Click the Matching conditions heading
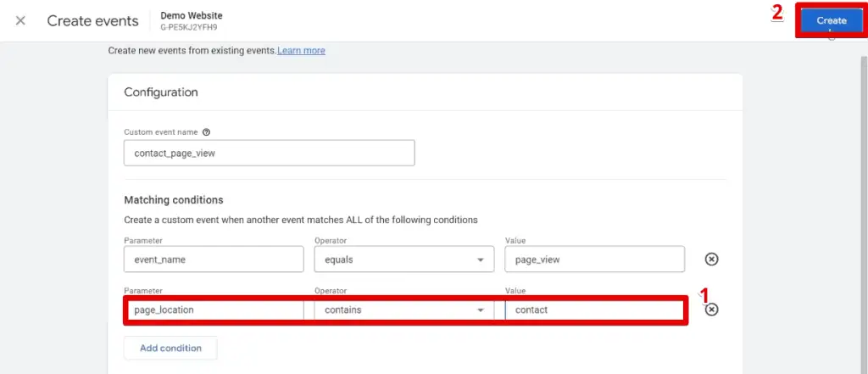This screenshot has height=374, width=868. pyautogui.click(x=174, y=199)
